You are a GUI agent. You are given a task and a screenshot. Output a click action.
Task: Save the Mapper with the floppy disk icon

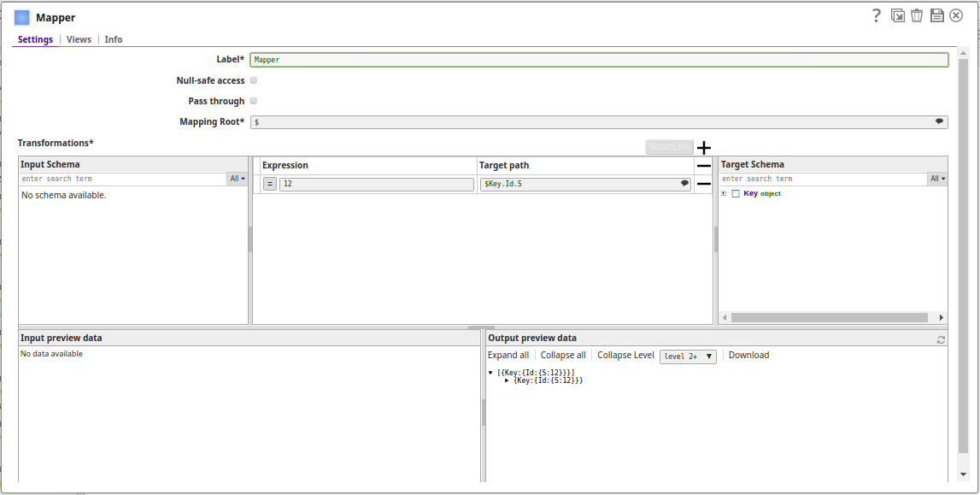937,15
